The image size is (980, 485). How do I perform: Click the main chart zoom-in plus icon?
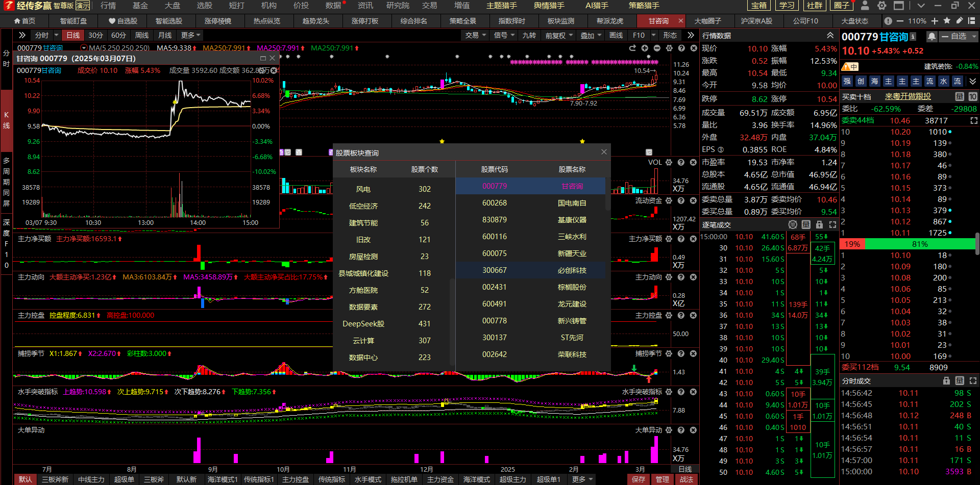coord(645,48)
